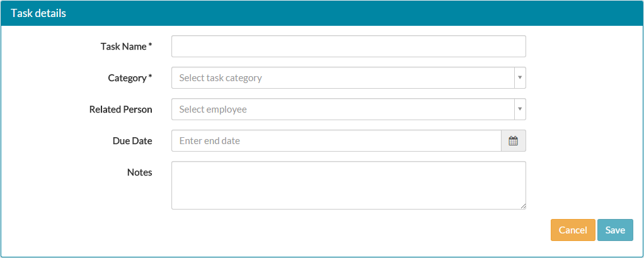Open the calendar date picker icon
This screenshot has width=644, height=258.
pos(513,141)
